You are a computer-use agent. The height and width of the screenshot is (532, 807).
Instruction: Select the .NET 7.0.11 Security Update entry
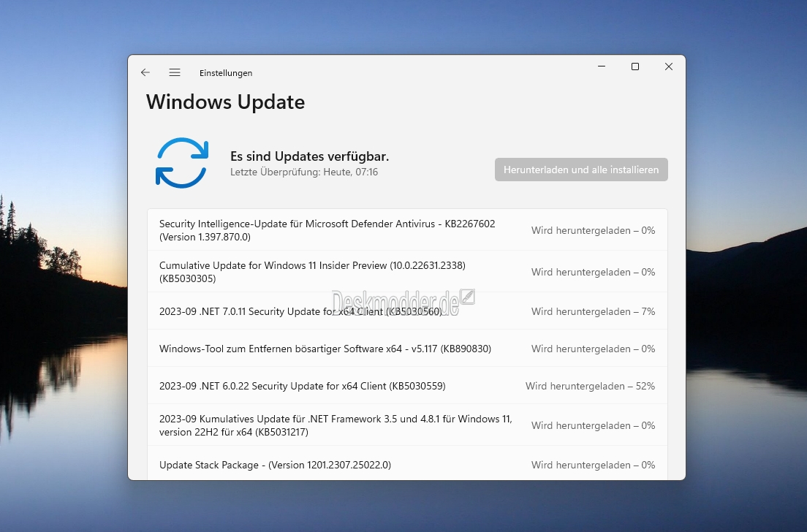coord(407,311)
